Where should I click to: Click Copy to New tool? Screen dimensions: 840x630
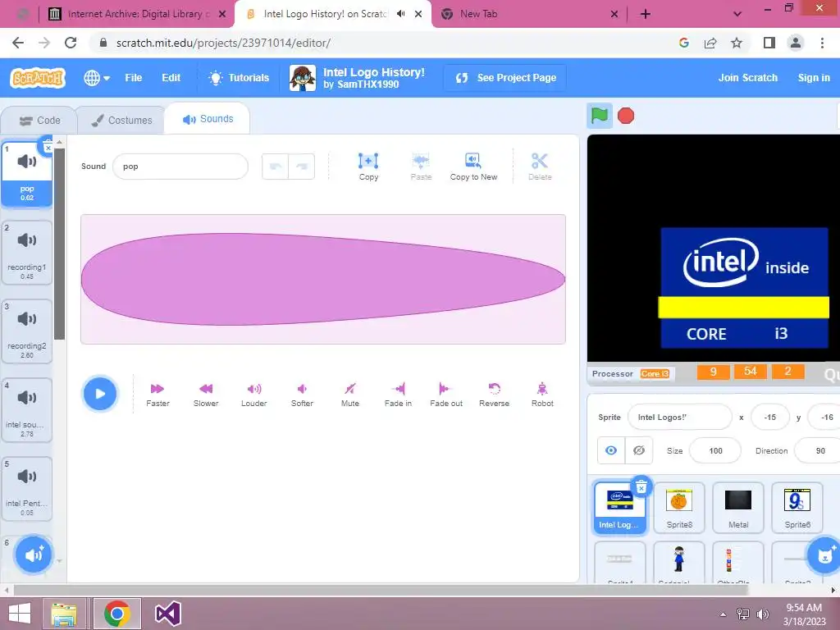point(473,167)
